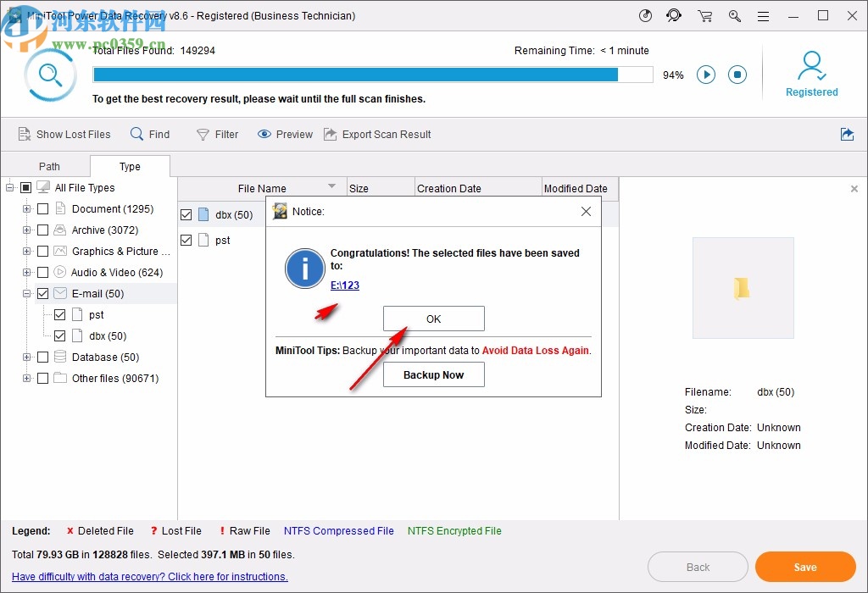Check the Document (1295) checkbox

42,208
